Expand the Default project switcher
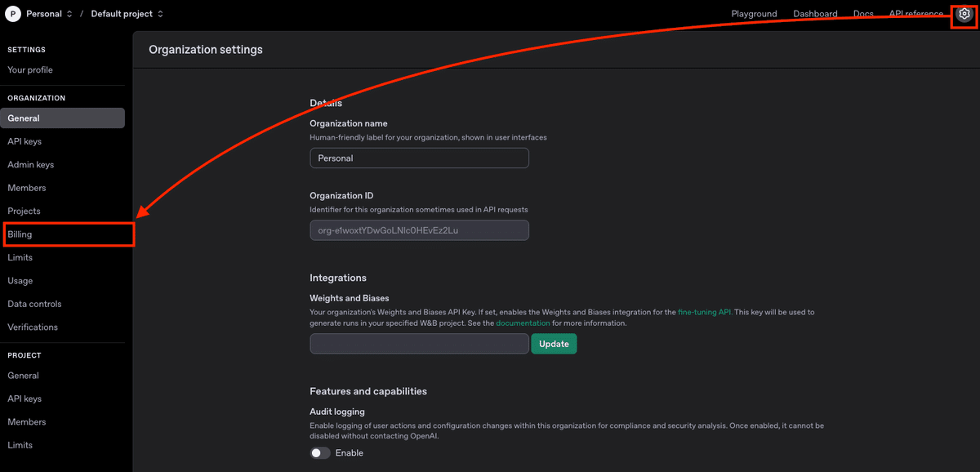The image size is (980, 472). (x=127, y=14)
